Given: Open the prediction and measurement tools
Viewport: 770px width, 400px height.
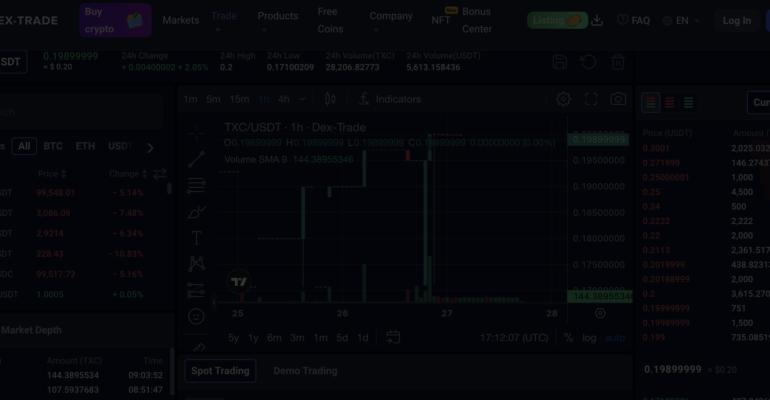Looking at the screenshot, I should (196, 290).
